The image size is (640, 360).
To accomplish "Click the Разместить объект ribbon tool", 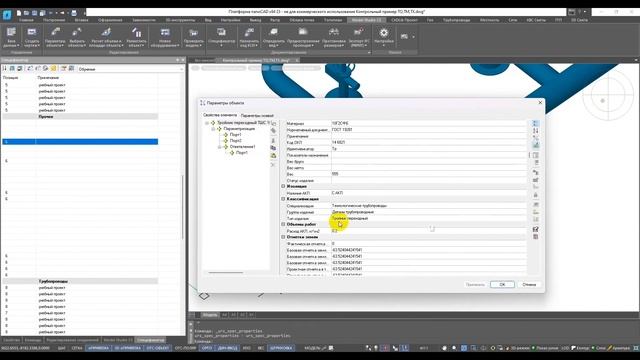I will [x=136, y=37].
